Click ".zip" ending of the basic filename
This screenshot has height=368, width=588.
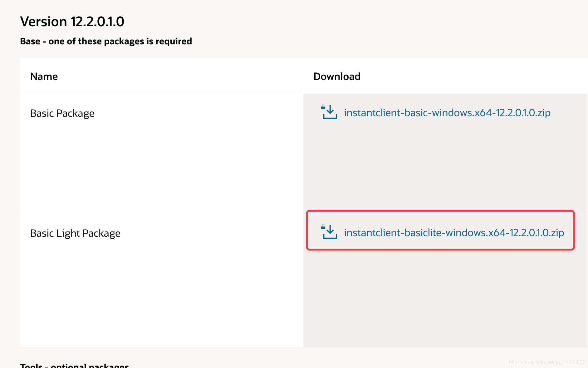(543, 113)
